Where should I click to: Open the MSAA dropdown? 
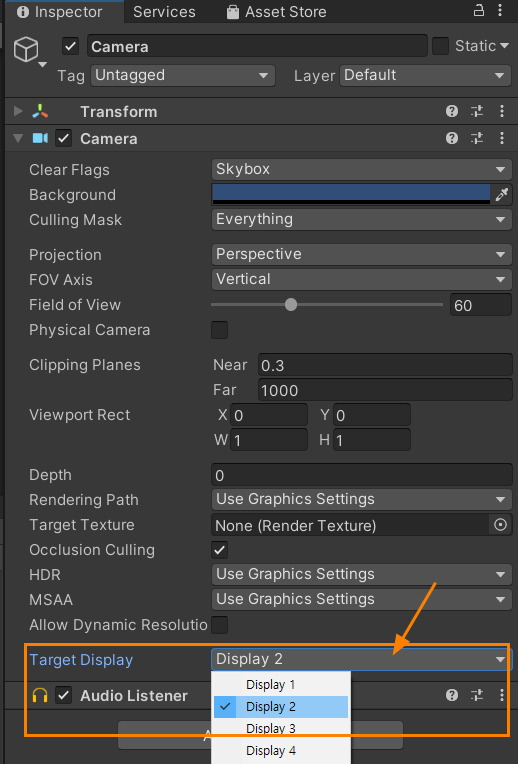click(362, 599)
